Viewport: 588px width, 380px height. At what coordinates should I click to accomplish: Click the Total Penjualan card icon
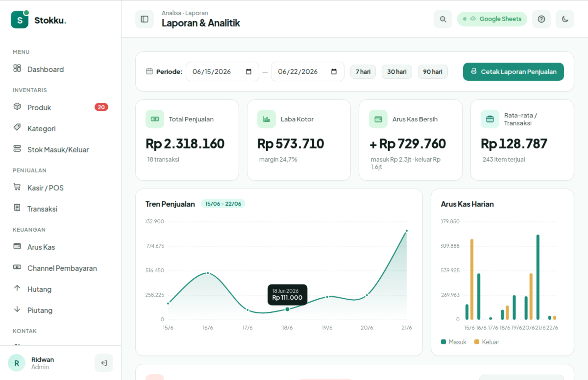tap(155, 119)
